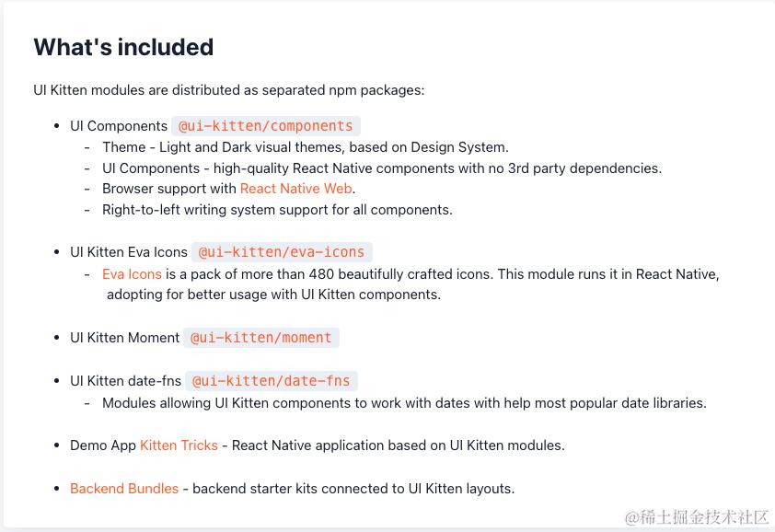Click the @ui-kitten/components code tag
Viewport: 775px width, 532px height.
[265, 126]
